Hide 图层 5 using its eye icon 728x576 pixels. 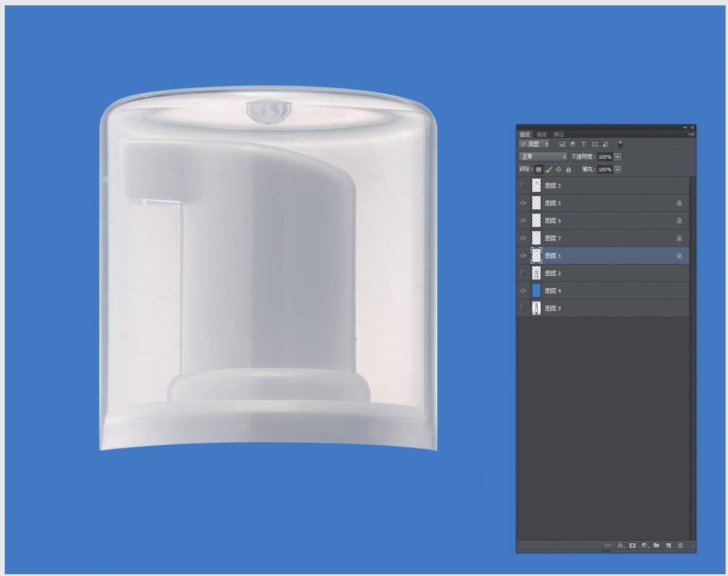523,203
